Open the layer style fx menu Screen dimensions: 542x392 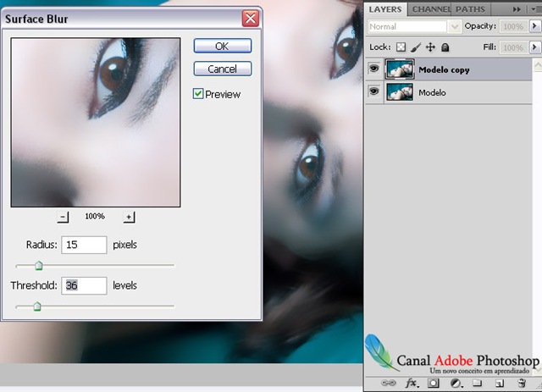pos(411,383)
